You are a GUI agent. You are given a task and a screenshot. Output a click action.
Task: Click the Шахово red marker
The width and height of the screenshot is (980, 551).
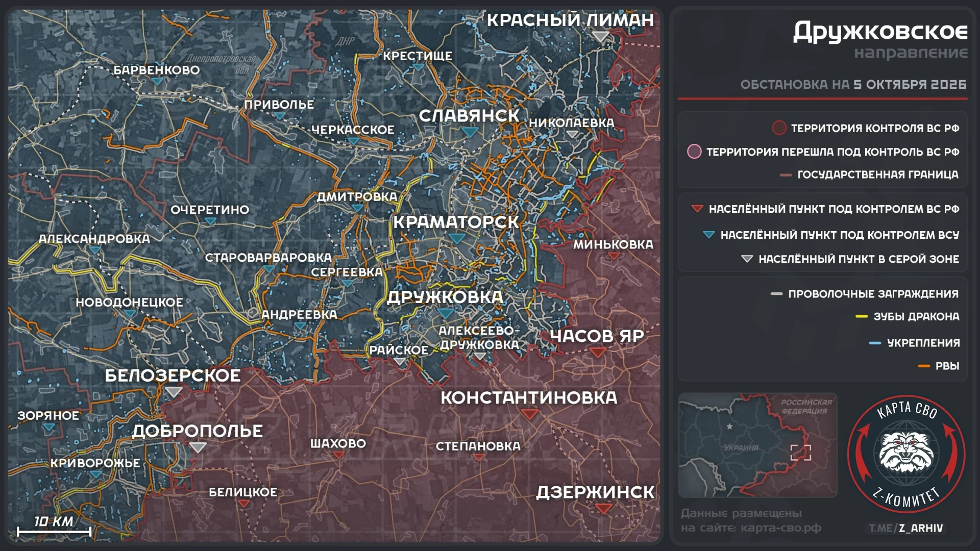(x=338, y=455)
